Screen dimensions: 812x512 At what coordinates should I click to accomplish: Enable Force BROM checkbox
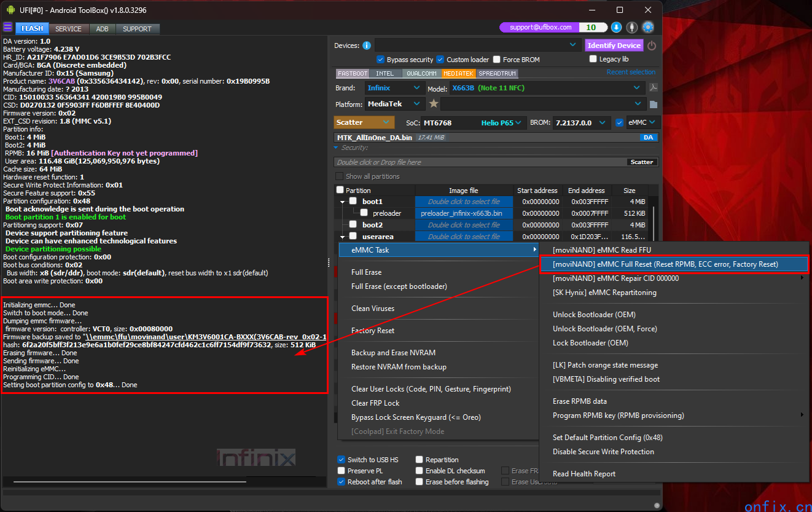pos(497,60)
